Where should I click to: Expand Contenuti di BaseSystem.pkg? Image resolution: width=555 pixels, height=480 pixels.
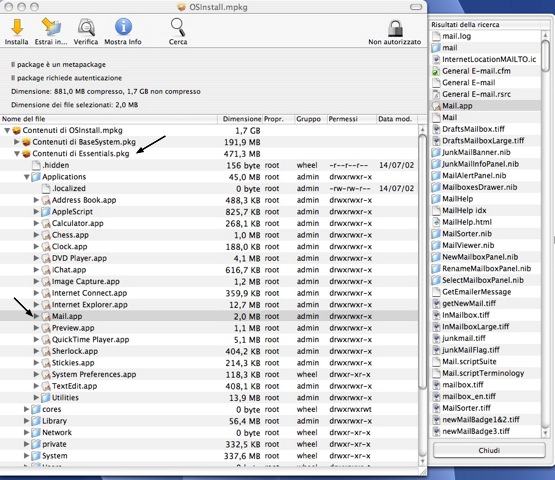tap(16, 142)
